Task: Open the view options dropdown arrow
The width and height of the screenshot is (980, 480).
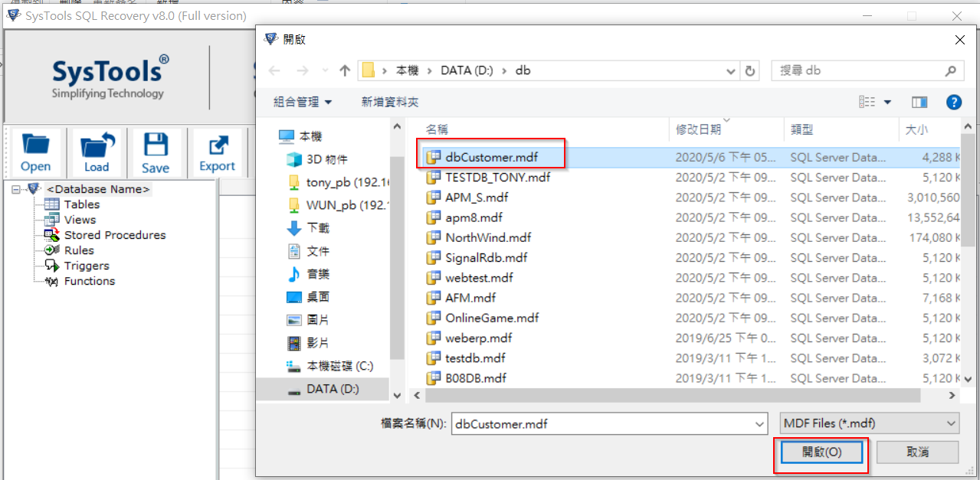Action: click(888, 102)
